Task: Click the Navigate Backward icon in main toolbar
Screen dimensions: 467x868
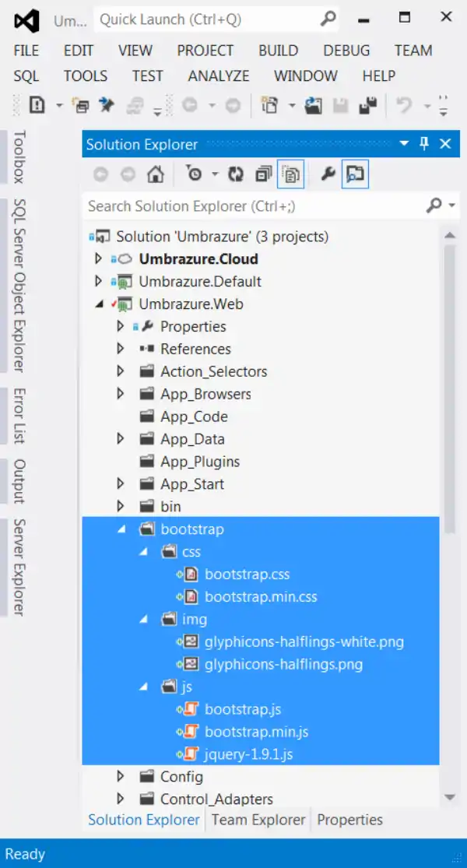Action: point(190,104)
